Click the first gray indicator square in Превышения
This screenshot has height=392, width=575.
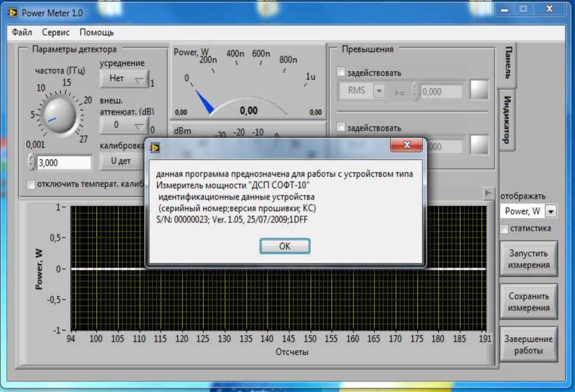pyautogui.click(x=479, y=91)
